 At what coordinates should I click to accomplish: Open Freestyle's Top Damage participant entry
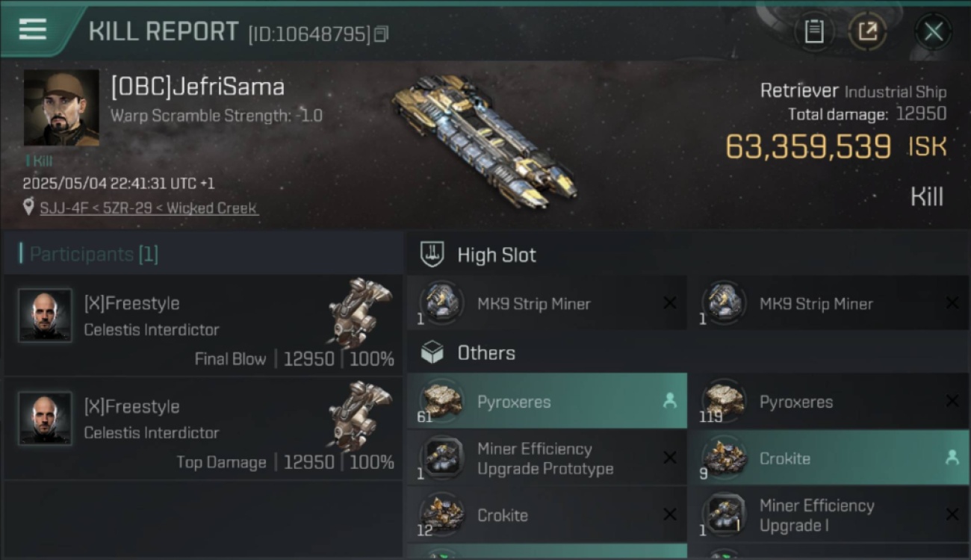pos(202,429)
